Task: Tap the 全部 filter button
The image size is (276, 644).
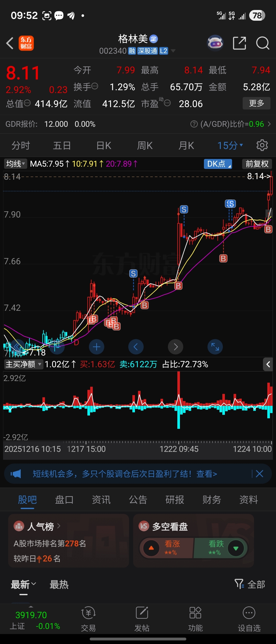Action: [256, 584]
